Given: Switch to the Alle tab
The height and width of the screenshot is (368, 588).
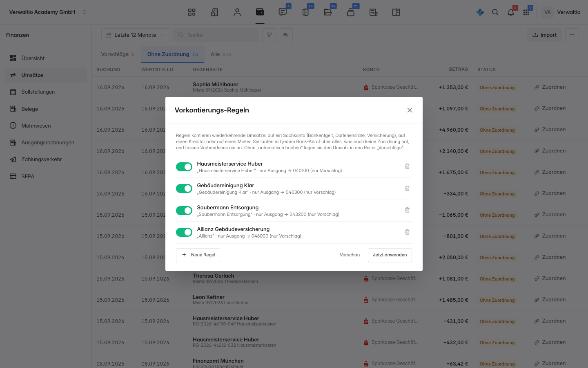Looking at the screenshot, I should tap(221, 54).
